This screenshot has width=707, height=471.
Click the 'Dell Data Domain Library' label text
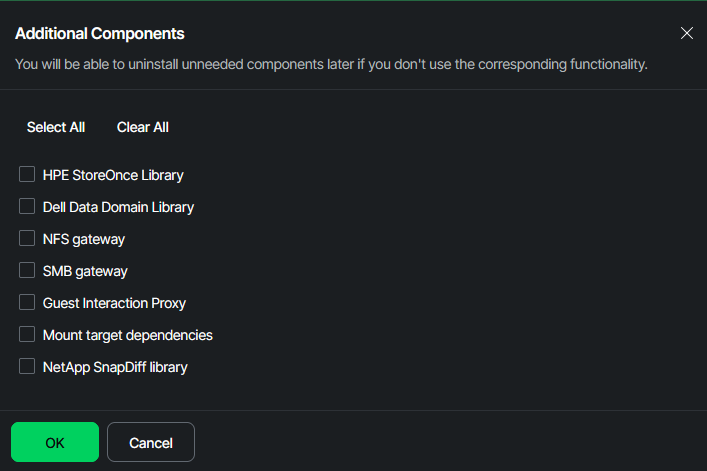point(118,207)
